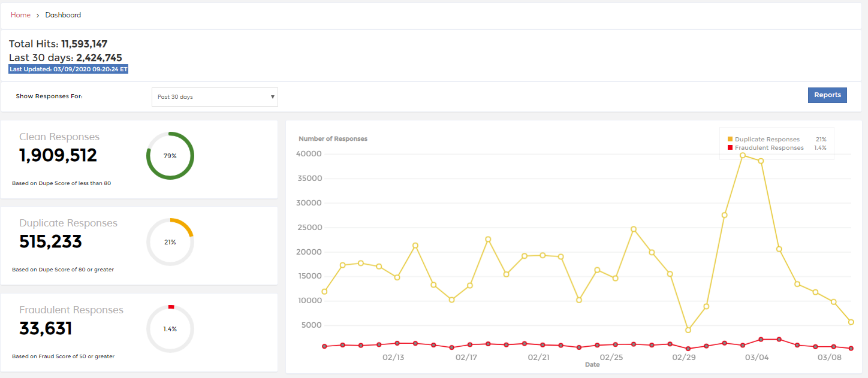This screenshot has height=378, width=868.
Task: Click the breadcrumb chevron separator after Home
Action: [x=38, y=15]
